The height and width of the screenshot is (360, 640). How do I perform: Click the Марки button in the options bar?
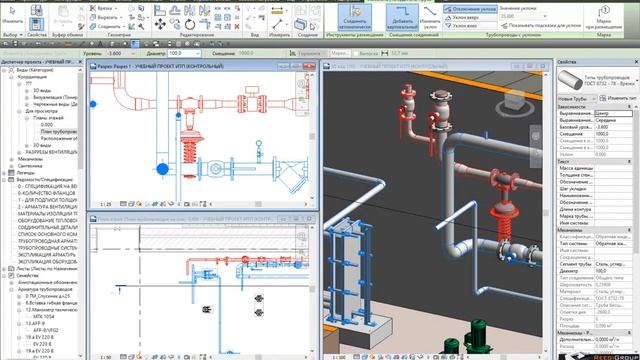(339, 53)
